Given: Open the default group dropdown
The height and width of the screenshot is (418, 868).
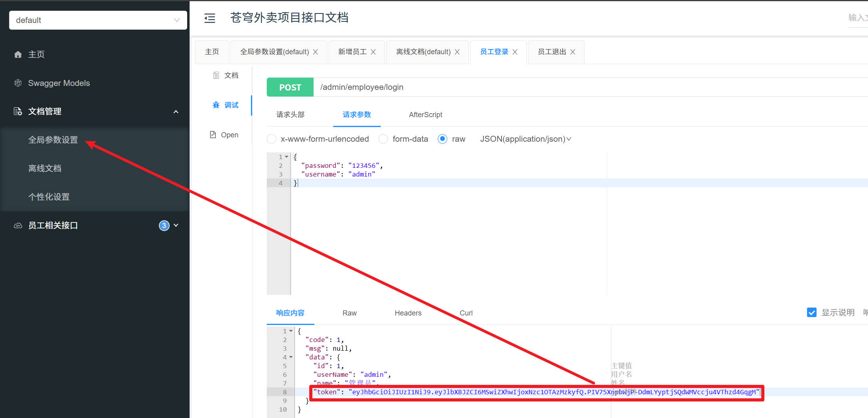Looking at the screenshot, I should click(98, 20).
